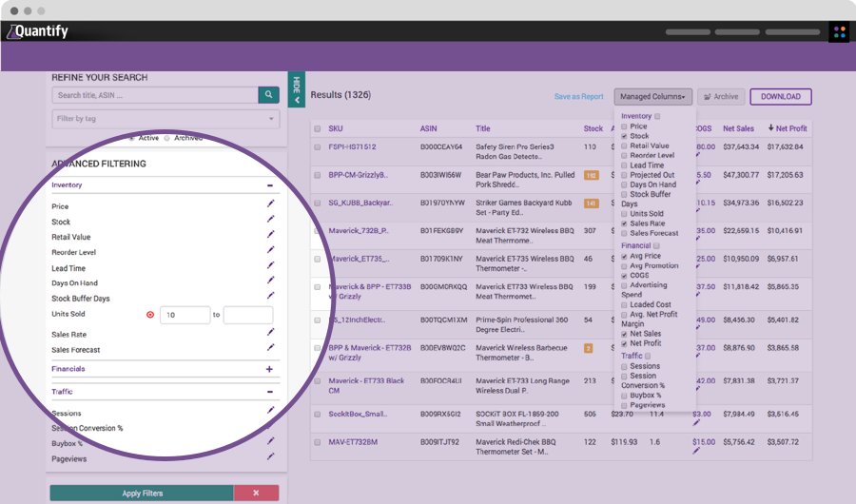856x504 pixels.
Task: Edit COGS pencil for MAV-ET732BM row
Action: (x=696, y=451)
